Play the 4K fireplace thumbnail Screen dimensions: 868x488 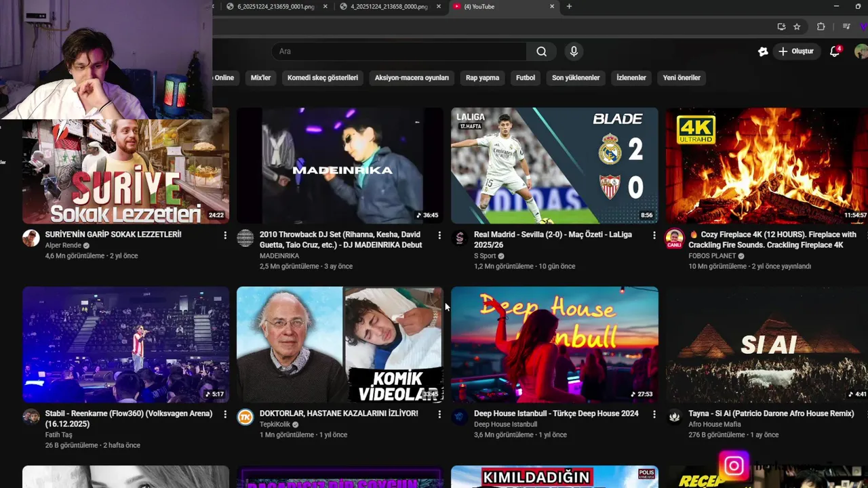tap(767, 165)
